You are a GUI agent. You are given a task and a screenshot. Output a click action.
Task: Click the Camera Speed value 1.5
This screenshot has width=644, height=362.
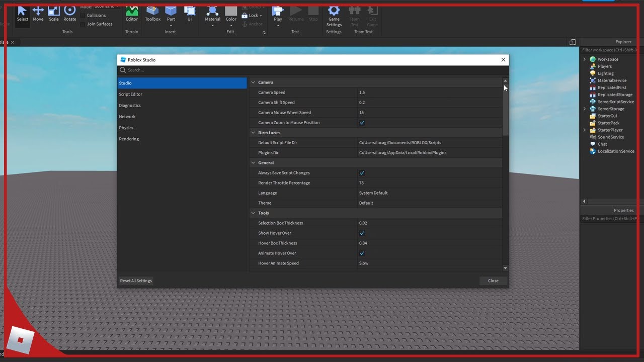[x=430, y=93]
